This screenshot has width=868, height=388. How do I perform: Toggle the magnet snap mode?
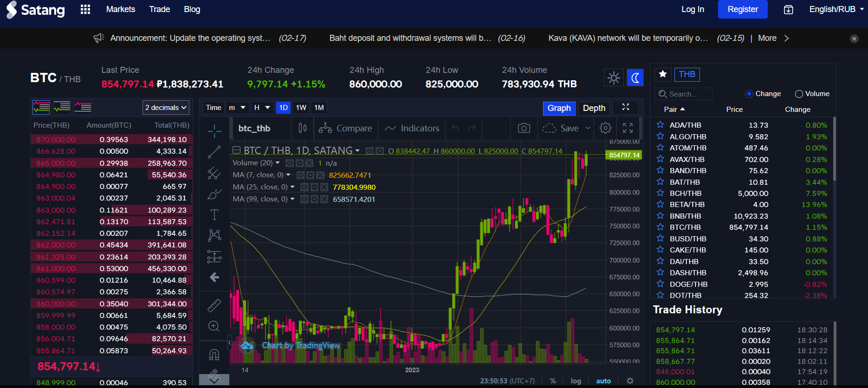(x=214, y=355)
